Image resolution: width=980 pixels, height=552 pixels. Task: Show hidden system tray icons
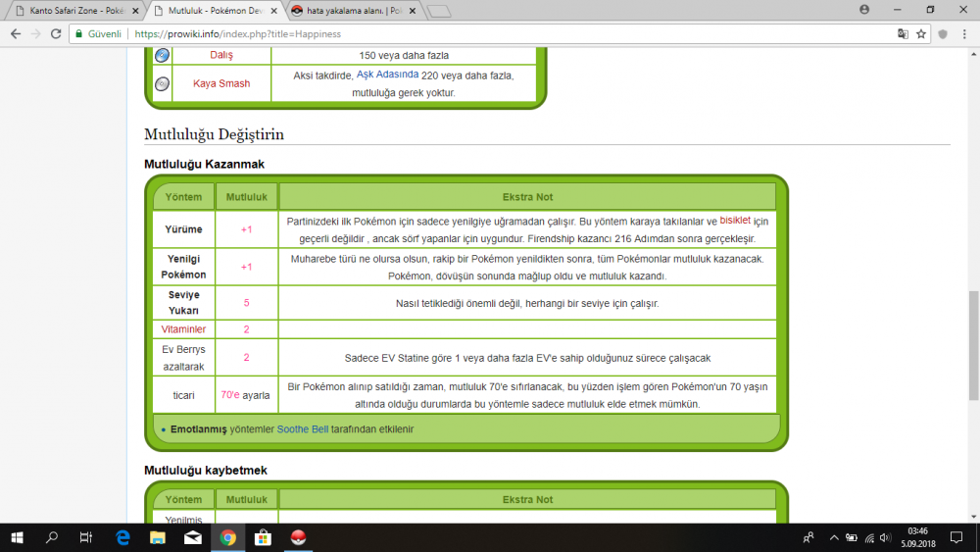point(833,537)
